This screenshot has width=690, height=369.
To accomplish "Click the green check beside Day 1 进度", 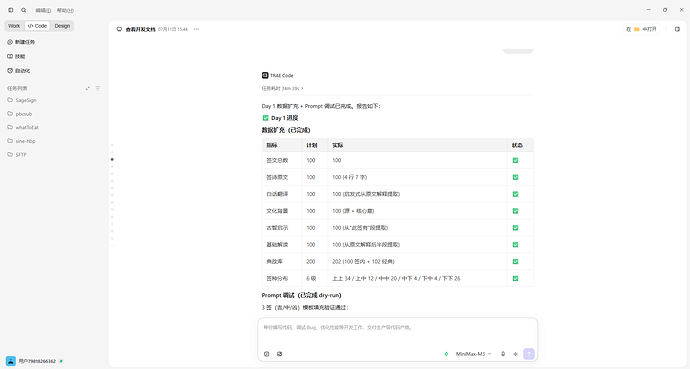I will [265, 118].
